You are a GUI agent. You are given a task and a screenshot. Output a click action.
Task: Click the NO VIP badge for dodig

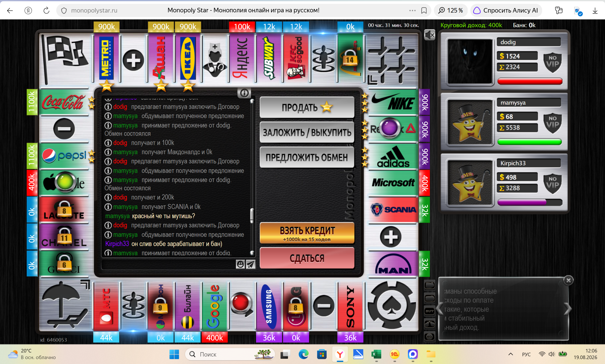(553, 62)
